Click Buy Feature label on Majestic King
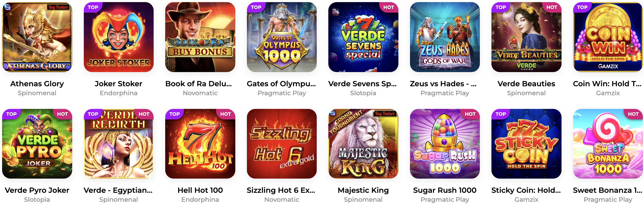Image resolution: width=644 pixels, height=207 pixels. (385, 114)
